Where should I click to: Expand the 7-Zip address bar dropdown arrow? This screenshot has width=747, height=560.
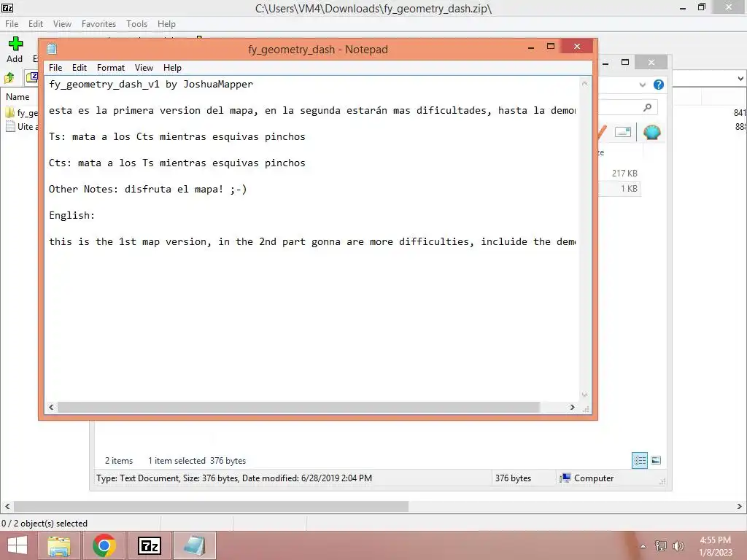(x=740, y=79)
